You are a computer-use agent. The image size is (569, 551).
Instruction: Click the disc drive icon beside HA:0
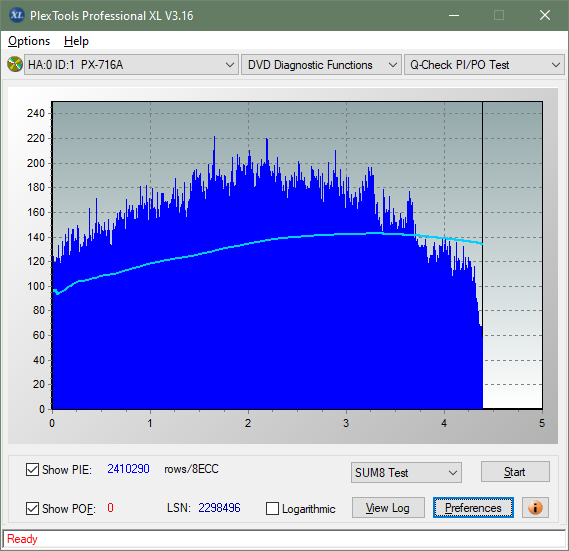click(15, 65)
